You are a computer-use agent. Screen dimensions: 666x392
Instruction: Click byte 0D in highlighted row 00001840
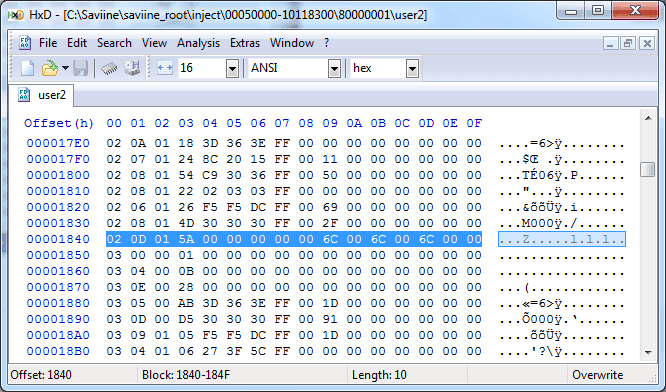click(x=138, y=239)
